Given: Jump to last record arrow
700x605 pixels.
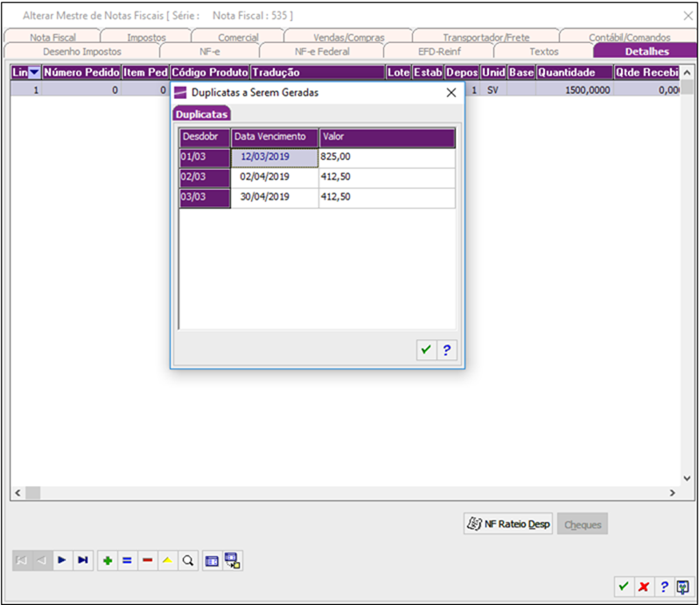Looking at the screenshot, I should (x=83, y=560).
